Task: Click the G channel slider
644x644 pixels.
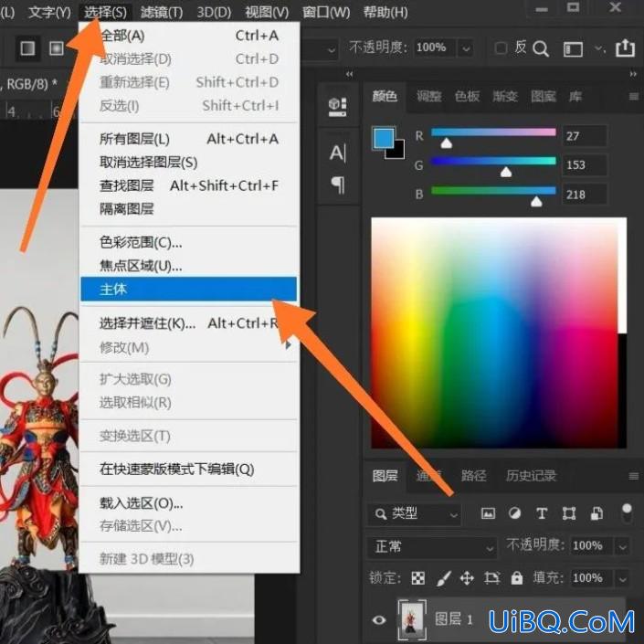Action: 493,161
